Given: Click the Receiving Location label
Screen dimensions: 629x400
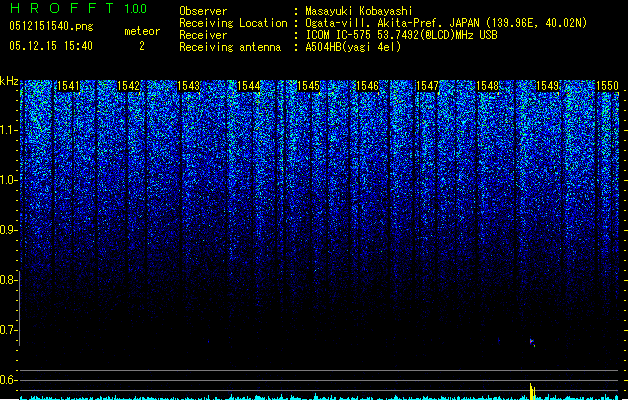Looking at the screenshot, I should pyautogui.click(x=233, y=23).
